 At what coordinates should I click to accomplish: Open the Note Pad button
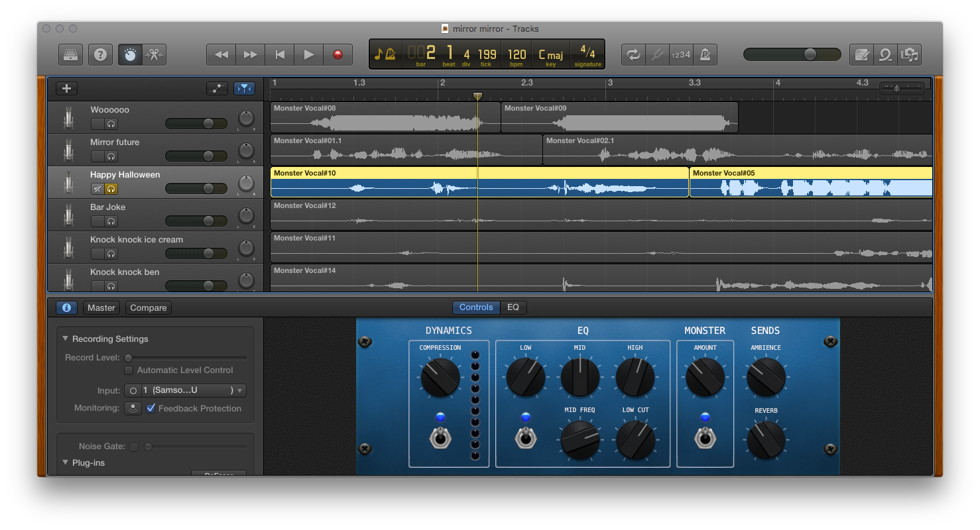pyautogui.click(x=862, y=54)
